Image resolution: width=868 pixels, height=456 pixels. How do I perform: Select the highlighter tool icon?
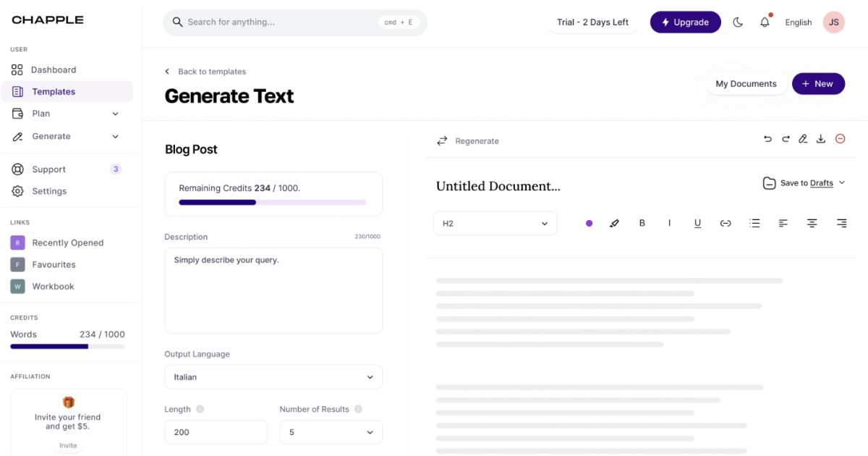coord(614,224)
